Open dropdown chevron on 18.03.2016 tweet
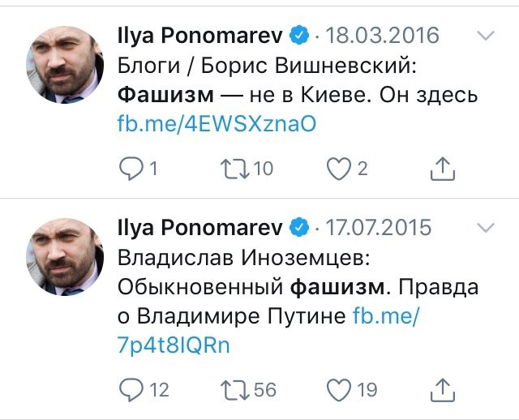 pyautogui.click(x=486, y=35)
